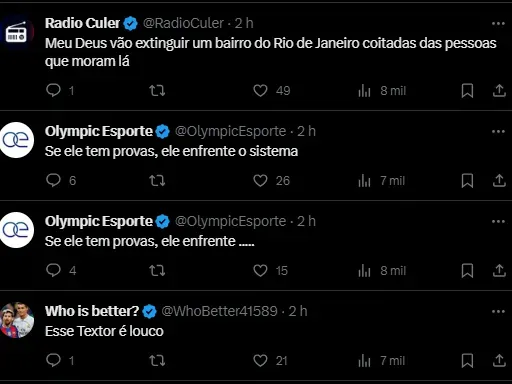This screenshot has height=384, width=512.
Task: Open the @WhoBetter41589 profile handle
Action: pyautogui.click(x=219, y=311)
